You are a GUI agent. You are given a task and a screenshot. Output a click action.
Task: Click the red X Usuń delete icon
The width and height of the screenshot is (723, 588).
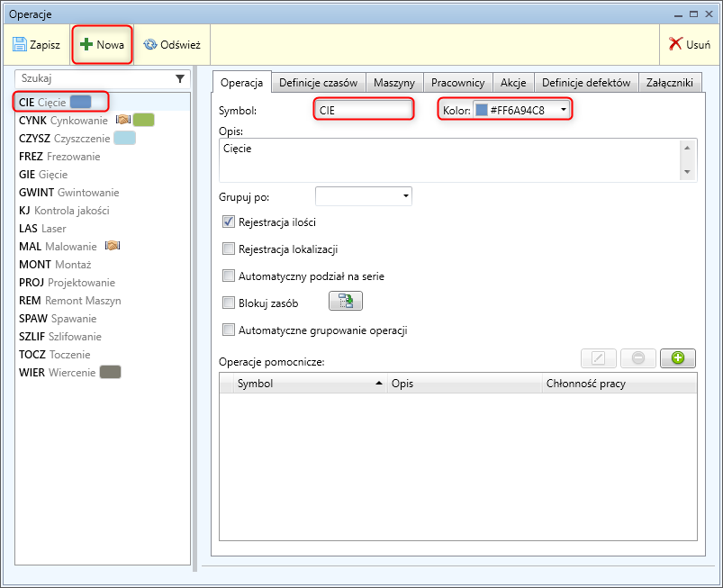[675, 44]
